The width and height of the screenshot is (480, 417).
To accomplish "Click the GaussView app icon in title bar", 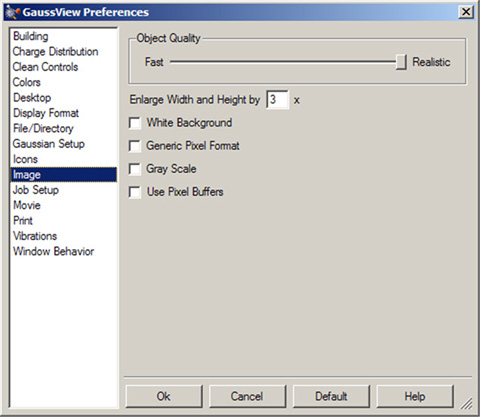I will click(12, 12).
